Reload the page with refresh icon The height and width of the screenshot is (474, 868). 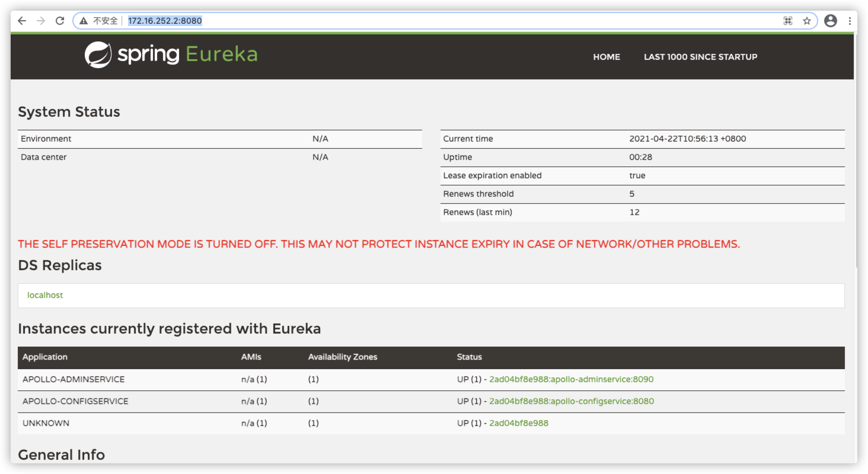pyautogui.click(x=60, y=21)
